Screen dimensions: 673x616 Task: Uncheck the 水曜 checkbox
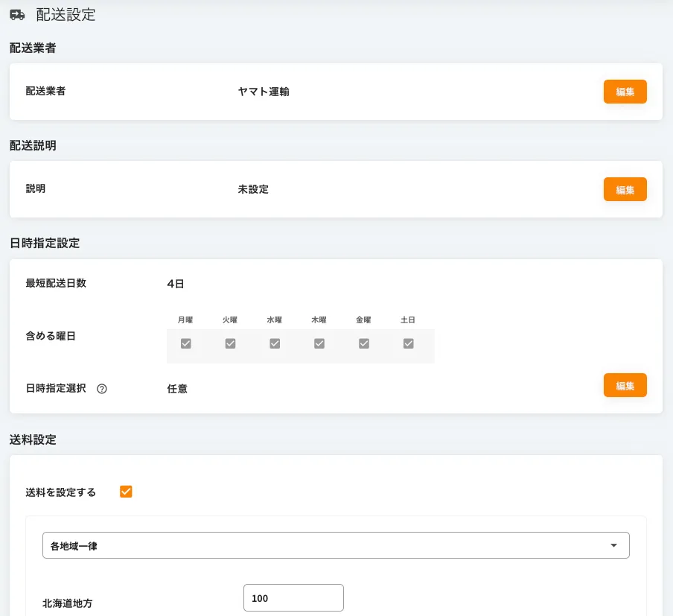275,343
